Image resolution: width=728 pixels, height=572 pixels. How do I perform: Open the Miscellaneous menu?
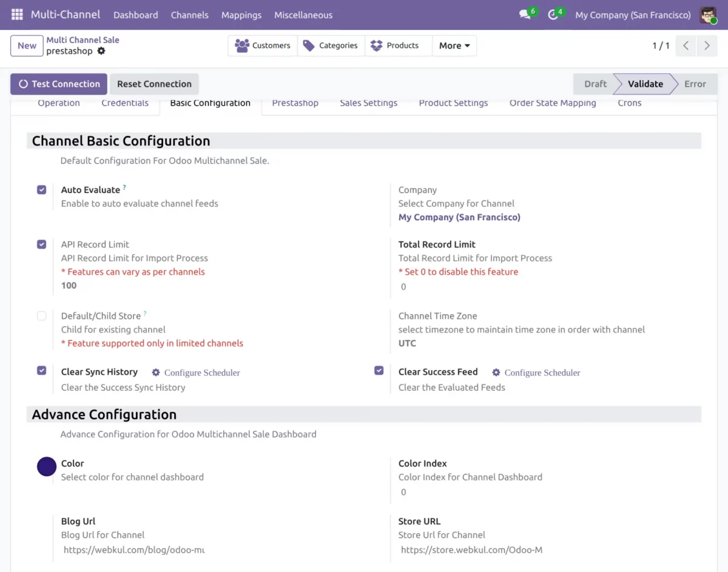pos(303,15)
